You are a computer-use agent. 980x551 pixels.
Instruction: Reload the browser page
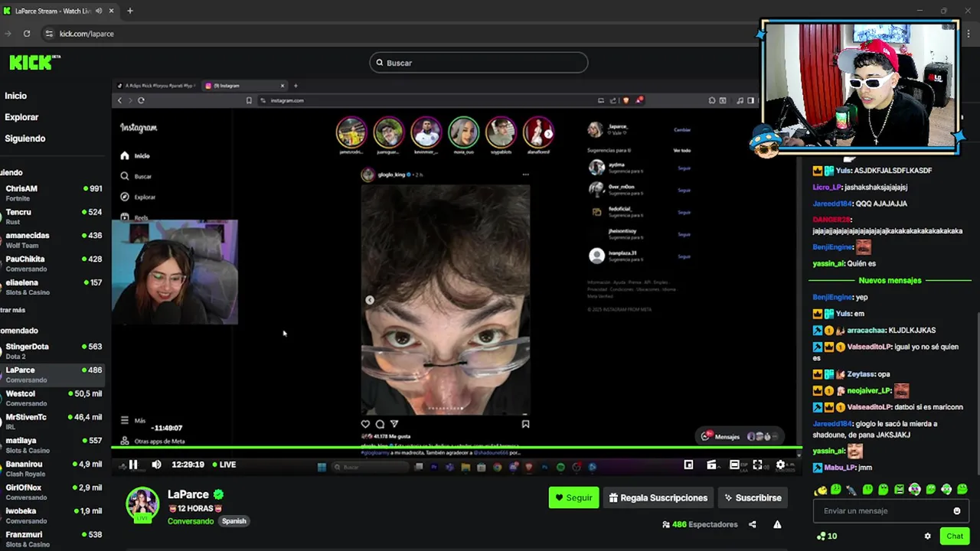[27, 34]
